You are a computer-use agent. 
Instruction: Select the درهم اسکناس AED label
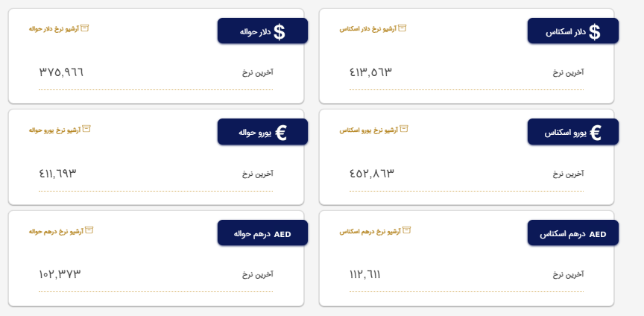coord(572,234)
